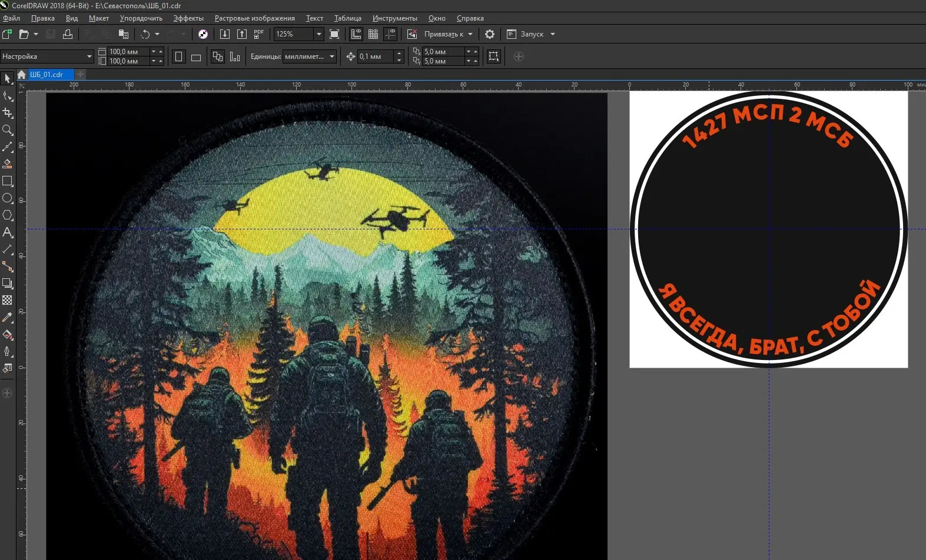
Task: Toggle rulers display
Action: coord(356,34)
